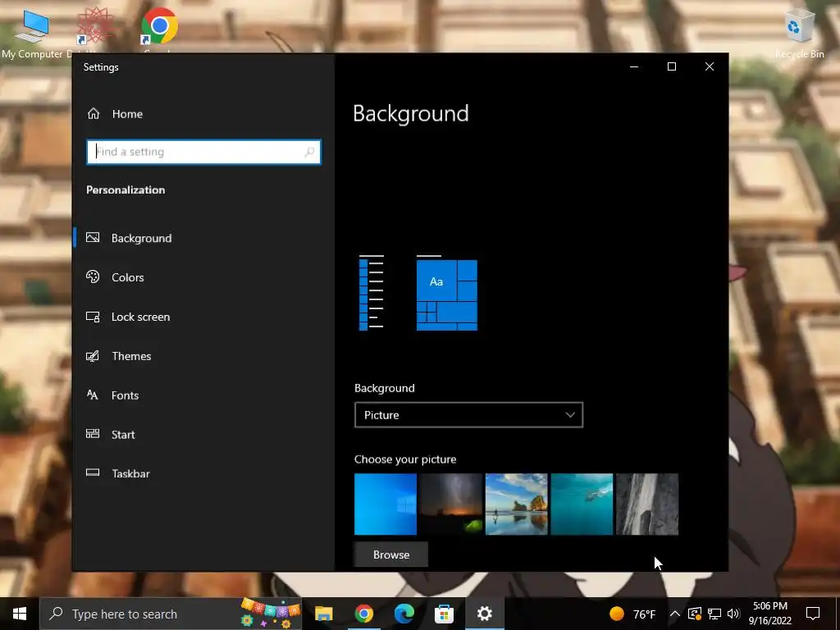Viewport: 840px width, 630px height.
Task: Open the Windows Start menu button
Action: [20, 614]
